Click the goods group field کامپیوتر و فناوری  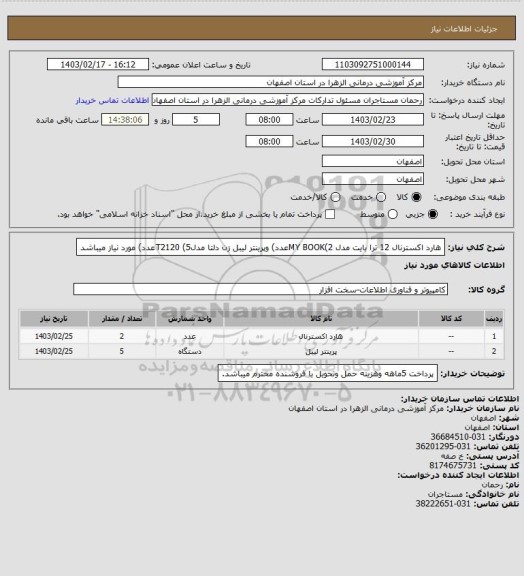260,289
